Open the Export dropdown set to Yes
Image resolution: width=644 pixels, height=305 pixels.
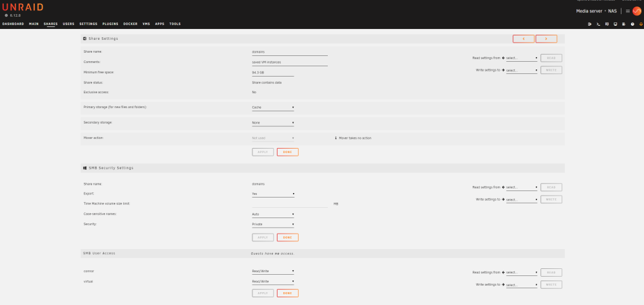273,194
